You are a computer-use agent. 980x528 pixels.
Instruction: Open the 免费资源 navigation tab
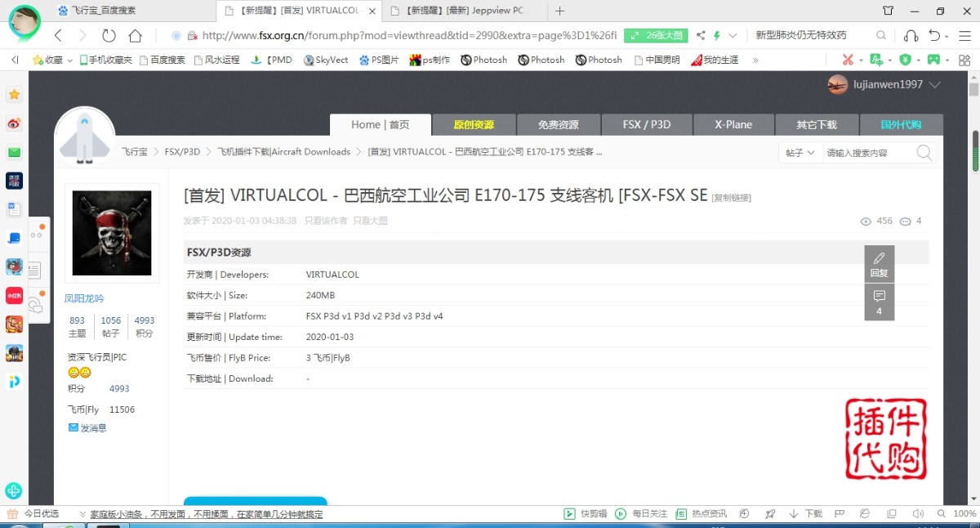click(x=559, y=125)
